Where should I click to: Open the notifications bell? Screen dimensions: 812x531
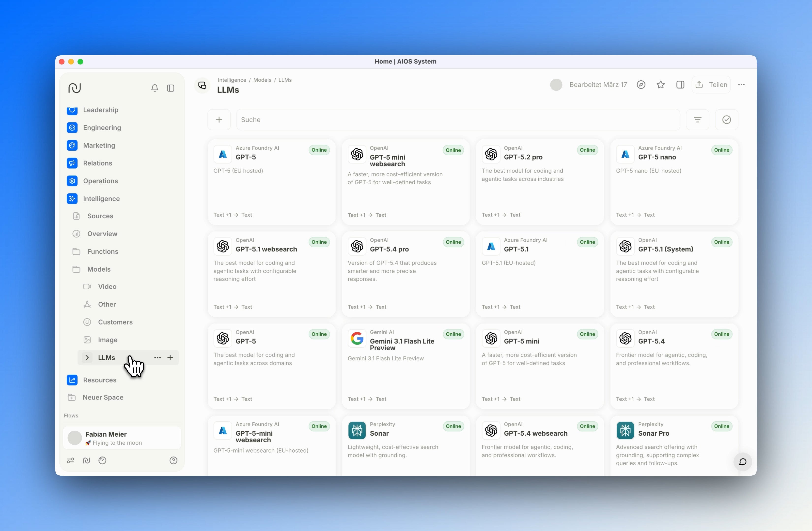(155, 88)
